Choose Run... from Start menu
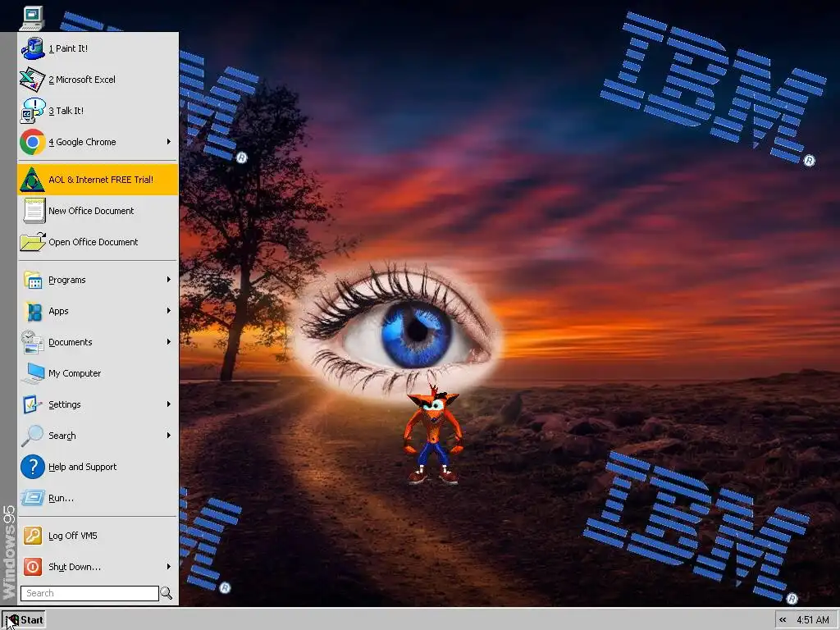Viewport: 840px width, 630px height. (x=98, y=498)
